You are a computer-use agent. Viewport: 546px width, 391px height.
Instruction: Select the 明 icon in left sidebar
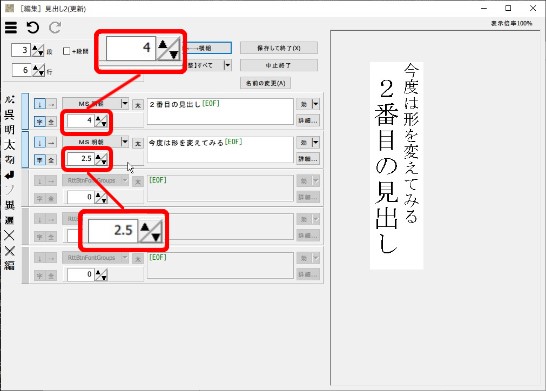pyautogui.click(x=9, y=130)
